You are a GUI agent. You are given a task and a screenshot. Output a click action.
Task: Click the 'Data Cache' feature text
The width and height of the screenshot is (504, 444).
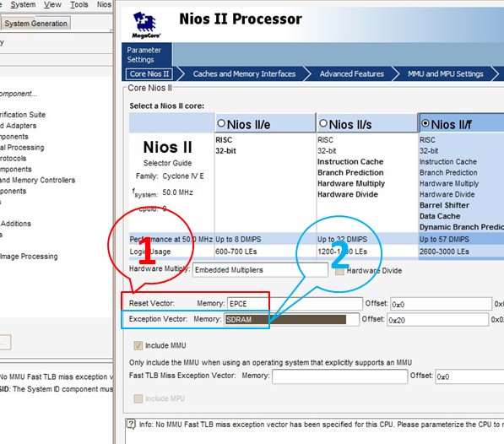coord(440,216)
